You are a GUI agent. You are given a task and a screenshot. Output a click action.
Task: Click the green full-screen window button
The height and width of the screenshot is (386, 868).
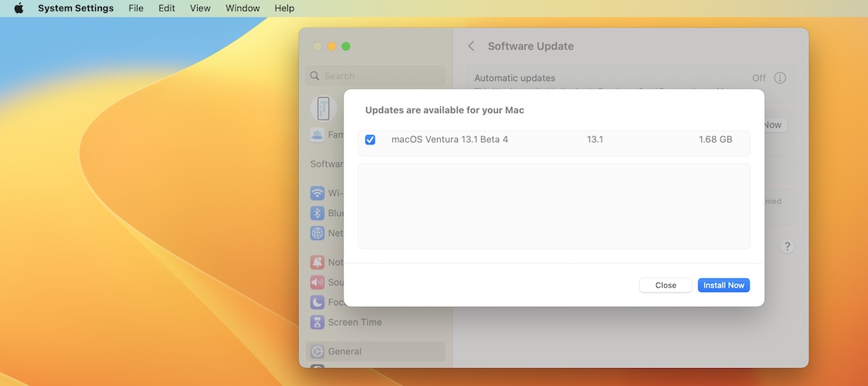click(346, 46)
